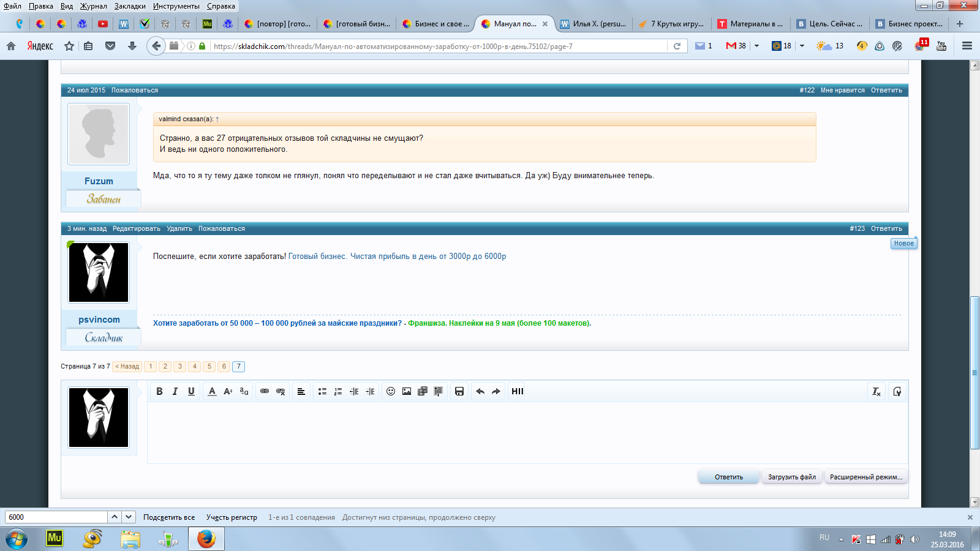980x551 pixels.
Task: Show bookmarks list icon in toolbar
Action: (88, 46)
